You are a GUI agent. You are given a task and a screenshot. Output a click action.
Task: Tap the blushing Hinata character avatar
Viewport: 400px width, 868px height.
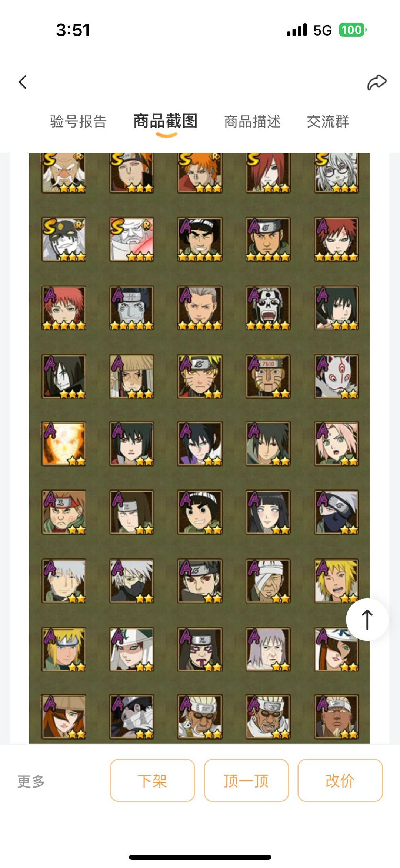(268, 512)
